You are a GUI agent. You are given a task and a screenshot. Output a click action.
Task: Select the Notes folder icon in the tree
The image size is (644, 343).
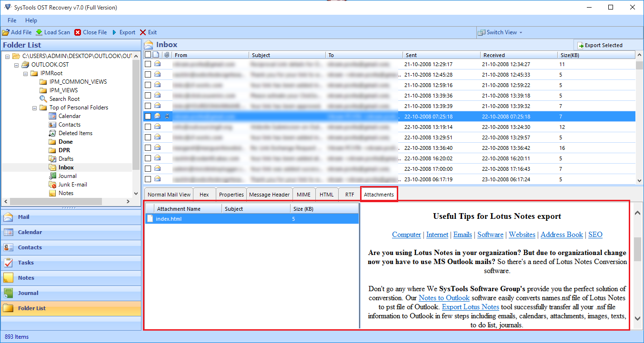tap(52, 193)
